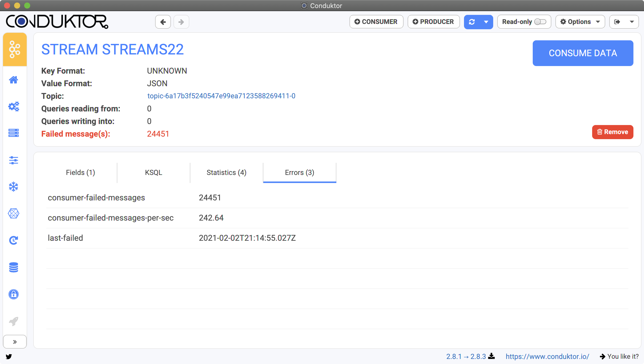This screenshot has width=644, height=364.
Task: Open the Schema Registry snowflake icon
Action: click(14, 187)
